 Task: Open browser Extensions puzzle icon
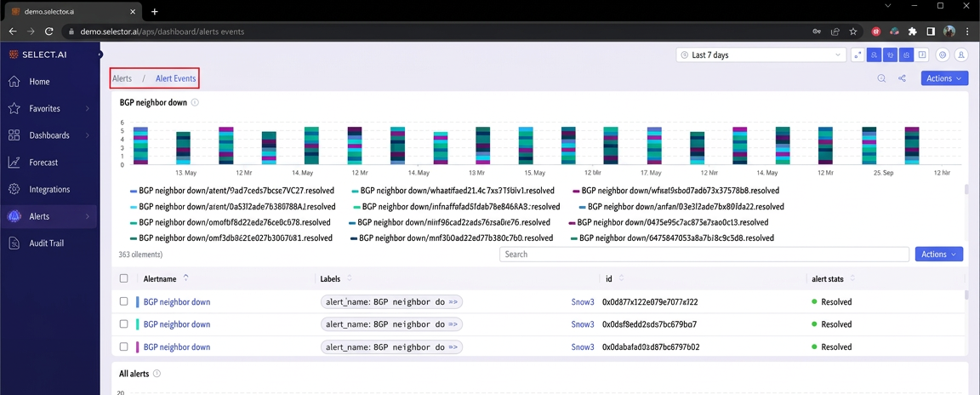click(913, 31)
